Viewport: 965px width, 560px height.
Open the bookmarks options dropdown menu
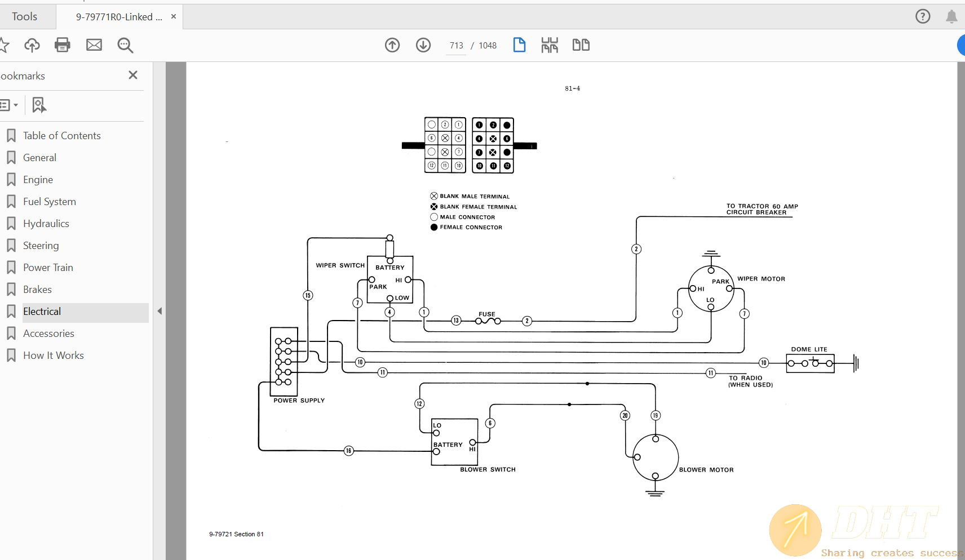[x=9, y=105]
